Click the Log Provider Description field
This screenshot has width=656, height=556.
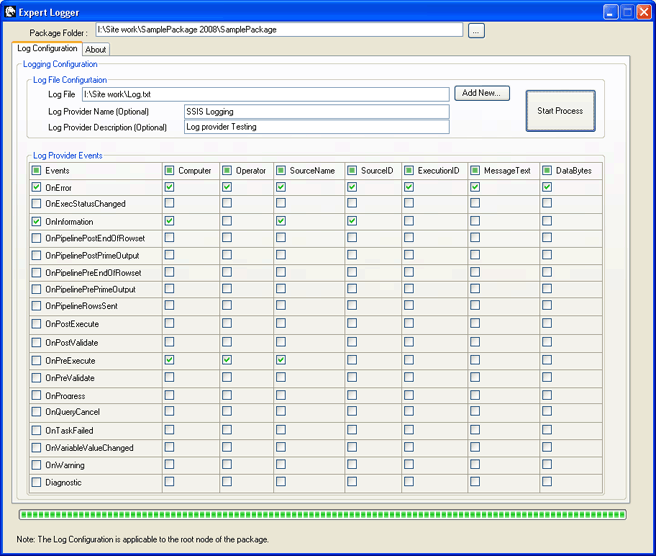tap(316, 127)
